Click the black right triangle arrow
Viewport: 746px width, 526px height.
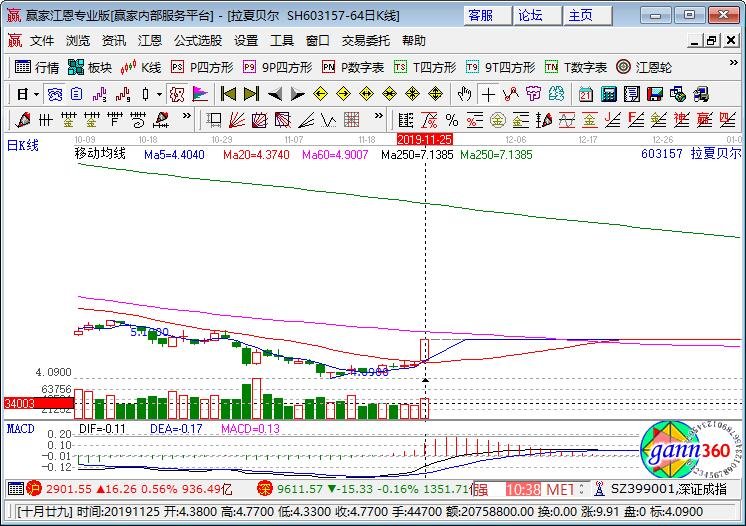click(x=297, y=94)
